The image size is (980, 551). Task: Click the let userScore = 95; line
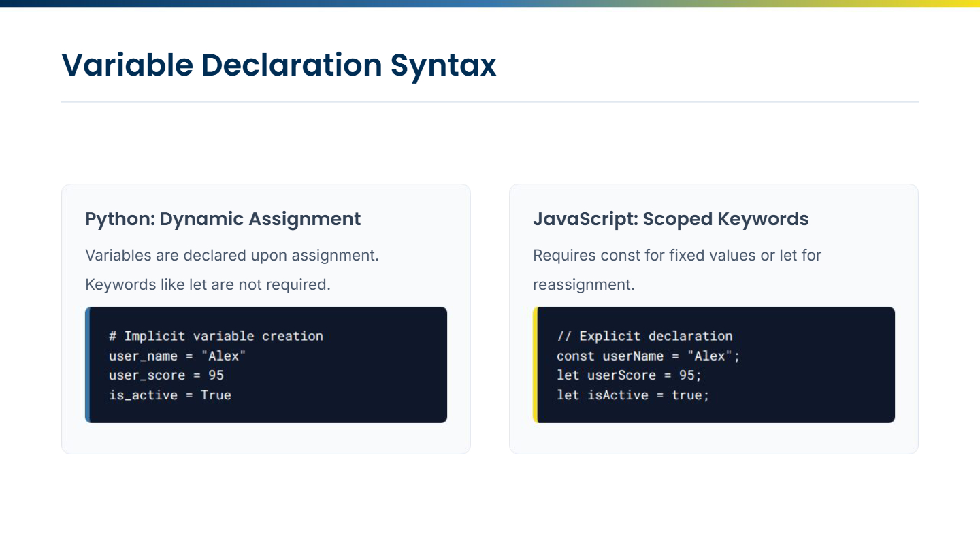(x=629, y=375)
